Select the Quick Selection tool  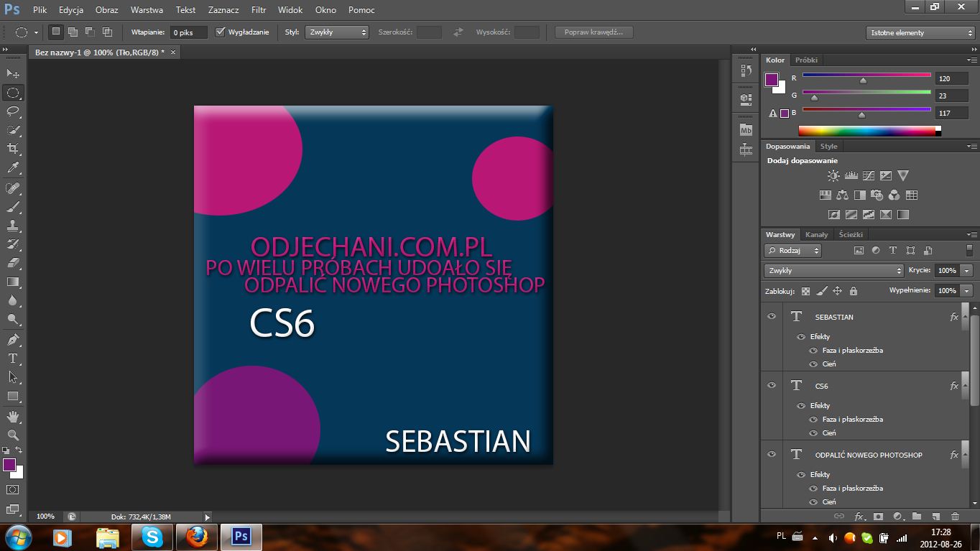13,130
